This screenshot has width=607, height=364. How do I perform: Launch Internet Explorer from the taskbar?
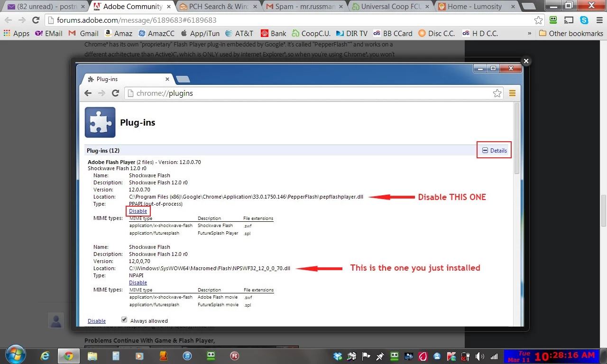(45, 355)
